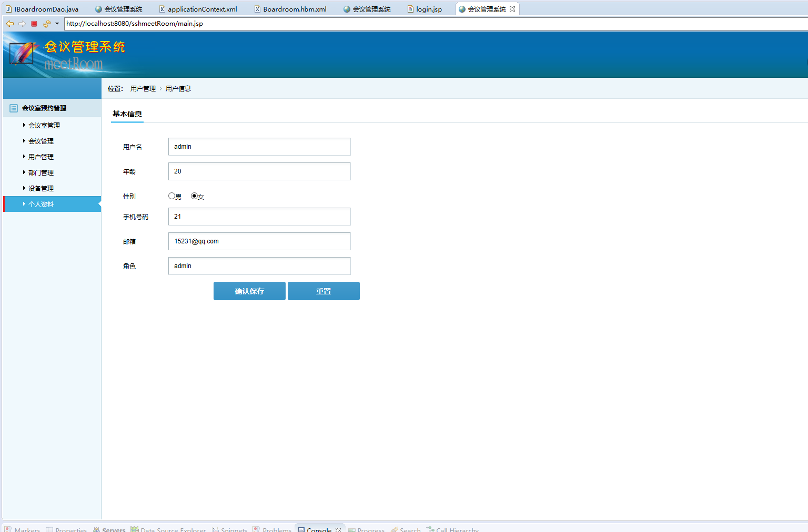Open the Call Hierarchy view tab
The image size is (808, 532).
(x=452, y=529)
